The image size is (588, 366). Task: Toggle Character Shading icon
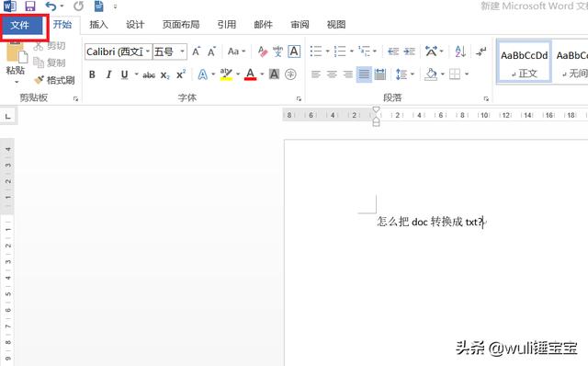(274, 74)
